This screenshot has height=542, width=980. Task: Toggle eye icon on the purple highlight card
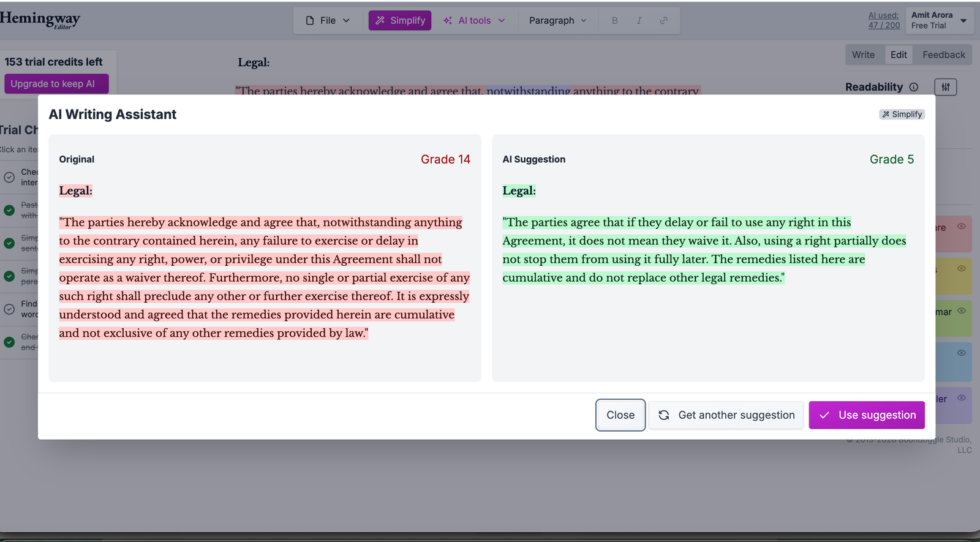pos(961,397)
